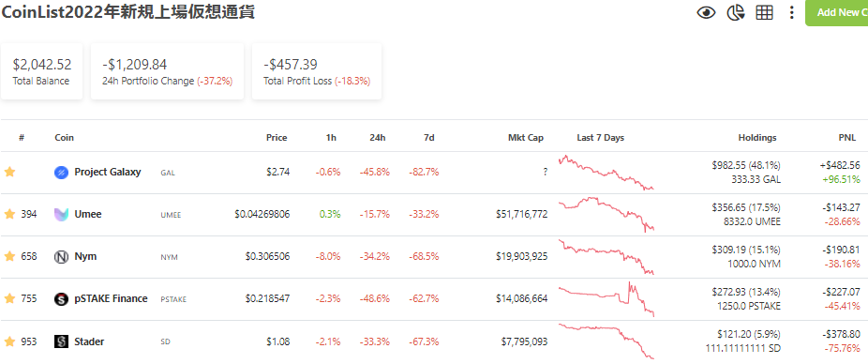
Task: Open the Umee coin page
Action: click(x=88, y=215)
